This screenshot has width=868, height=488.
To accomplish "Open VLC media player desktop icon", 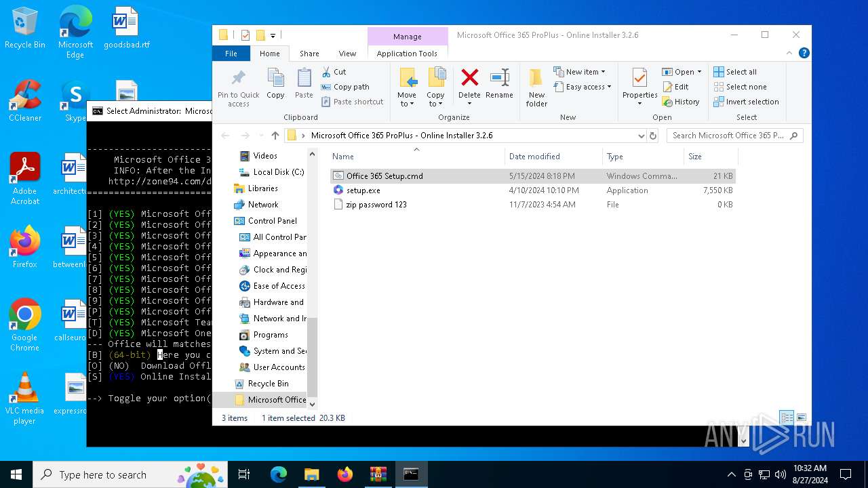I will coord(25,399).
